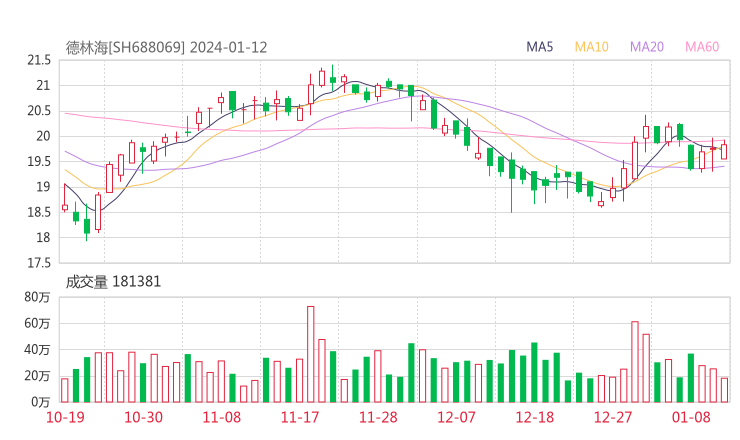This screenshot has width=740, height=440.
Task: Click the 60万 volume axis label
Action: [x=37, y=323]
